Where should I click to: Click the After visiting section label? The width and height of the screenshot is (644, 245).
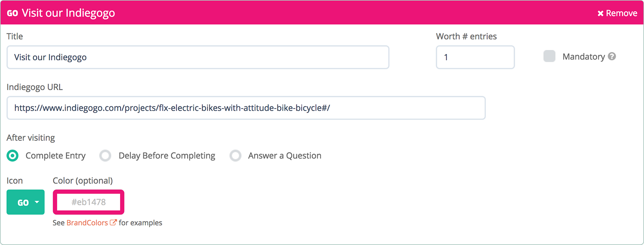coord(31,138)
